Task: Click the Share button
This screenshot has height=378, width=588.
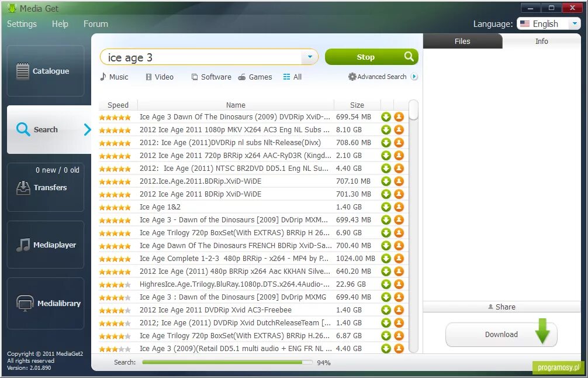Action: pos(501,307)
